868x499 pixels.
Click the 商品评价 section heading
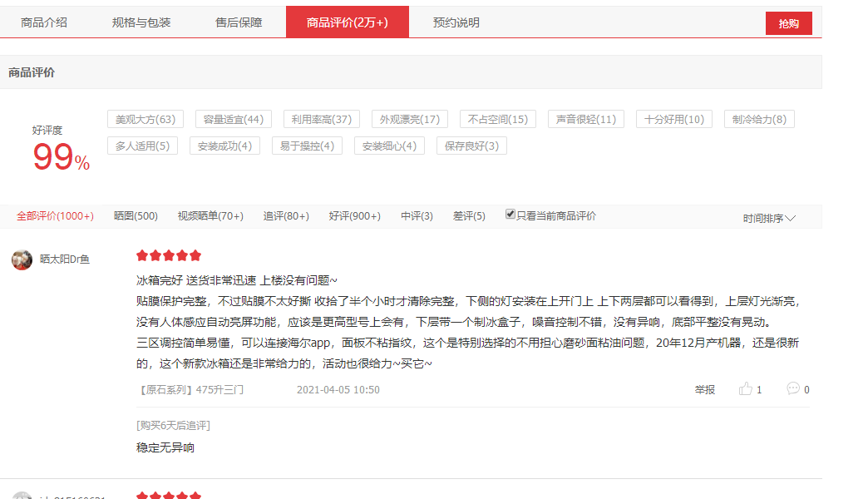coord(32,72)
